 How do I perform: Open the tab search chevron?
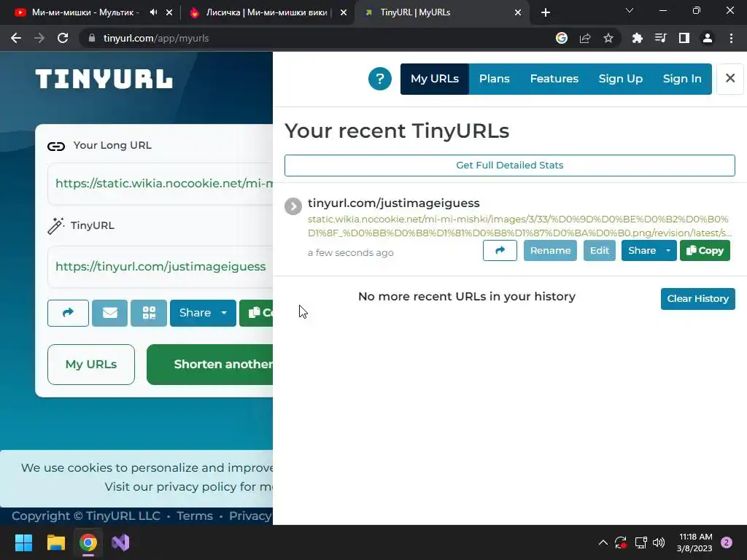630,10
